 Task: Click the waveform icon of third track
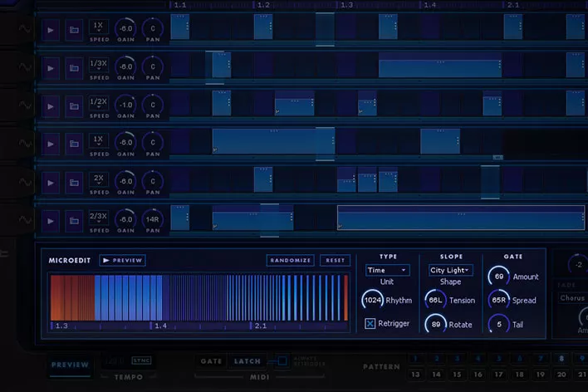[25, 105]
